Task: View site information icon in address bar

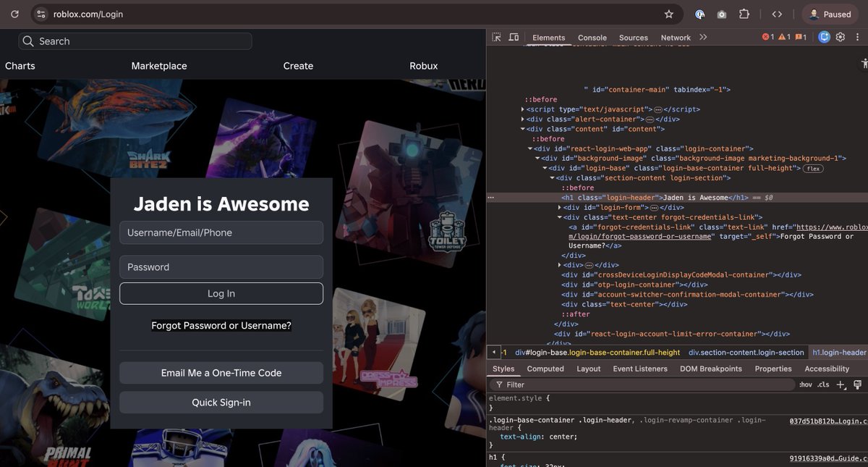Action: pyautogui.click(x=41, y=14)
